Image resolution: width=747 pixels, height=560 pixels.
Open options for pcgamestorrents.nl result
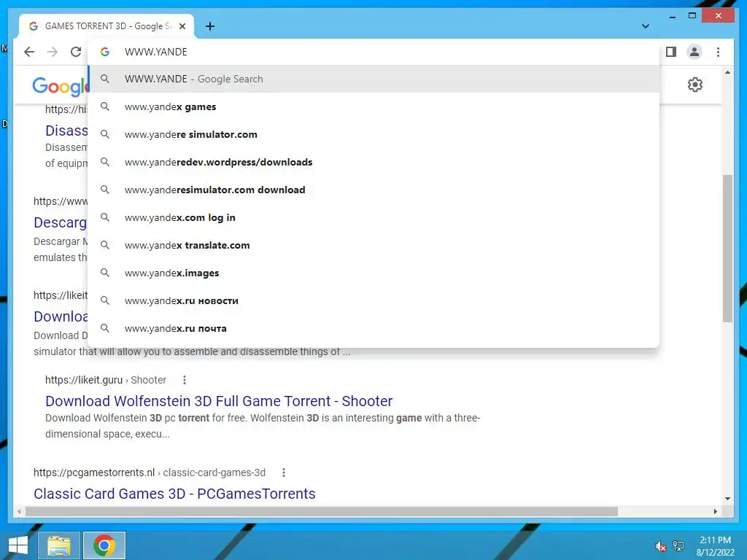(284, 472)
